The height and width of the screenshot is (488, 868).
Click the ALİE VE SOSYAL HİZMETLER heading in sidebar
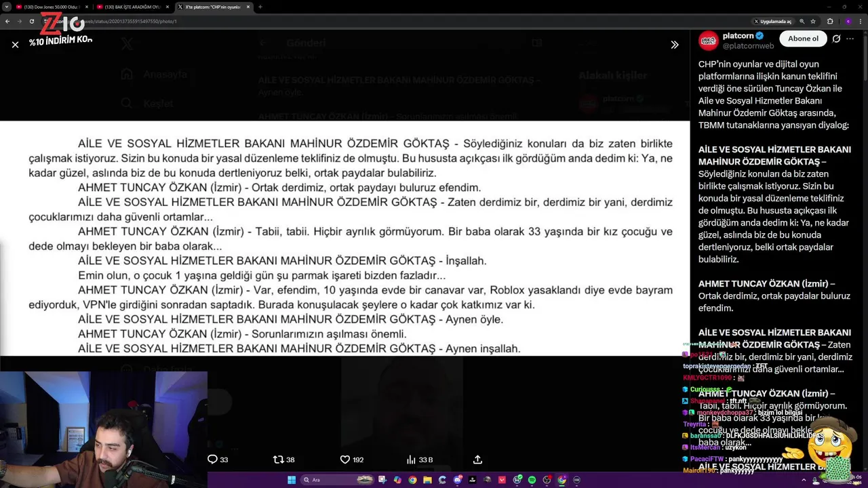pyautogui.click(x=774, y=155)
